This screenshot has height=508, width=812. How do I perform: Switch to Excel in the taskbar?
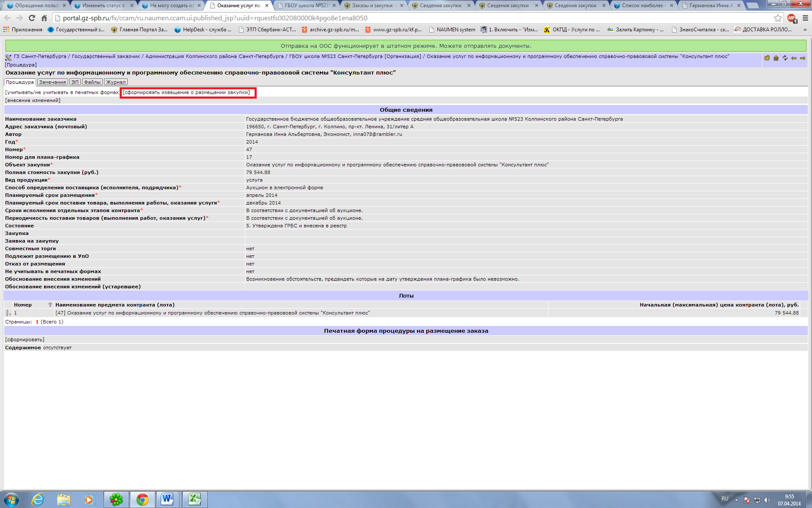click(195, 500)
